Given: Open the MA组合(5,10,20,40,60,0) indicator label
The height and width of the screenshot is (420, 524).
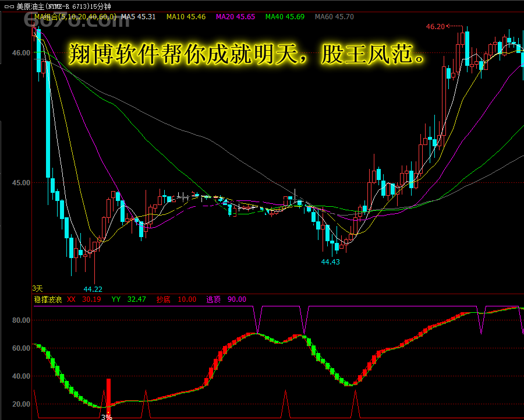Looking at the screenshot, I should [x=76, y=17].
